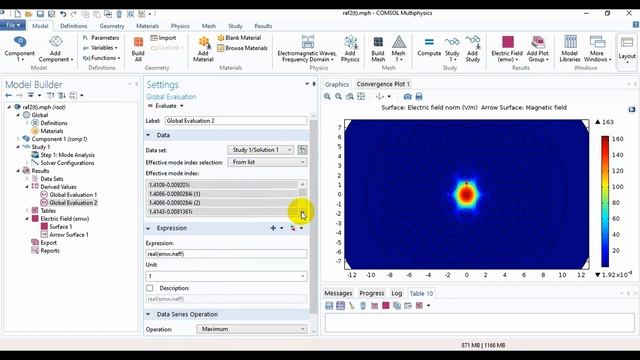640x360 pixels.
Task: Collapse the Derived Values tree node
Action: tap(27, 187)
